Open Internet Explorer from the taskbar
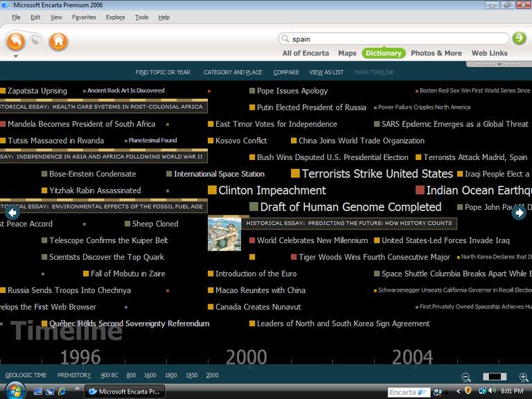This screenshot has height=399, width=532. pyautogui.click(x=62, y=391)
